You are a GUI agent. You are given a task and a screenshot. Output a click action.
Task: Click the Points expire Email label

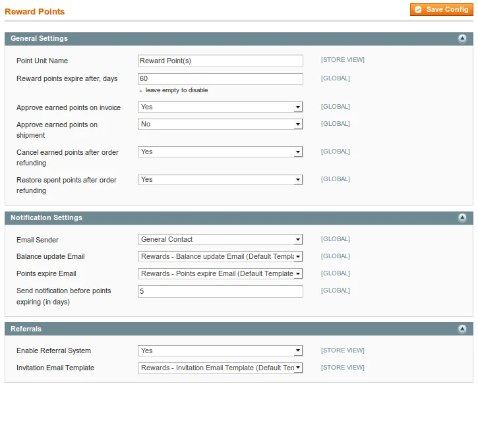click(x=46, y=273)
